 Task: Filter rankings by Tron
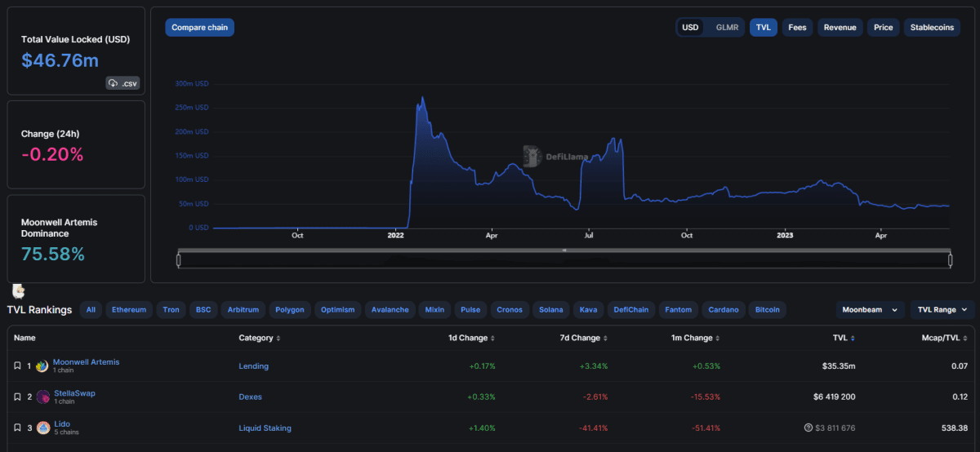click(171, 310)
